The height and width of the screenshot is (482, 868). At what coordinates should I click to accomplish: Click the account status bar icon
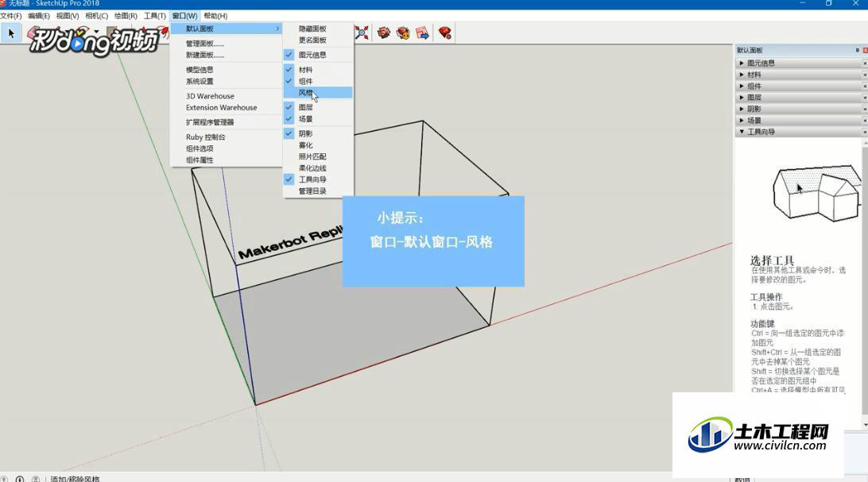pyautogui.click(x=36, y=479)
